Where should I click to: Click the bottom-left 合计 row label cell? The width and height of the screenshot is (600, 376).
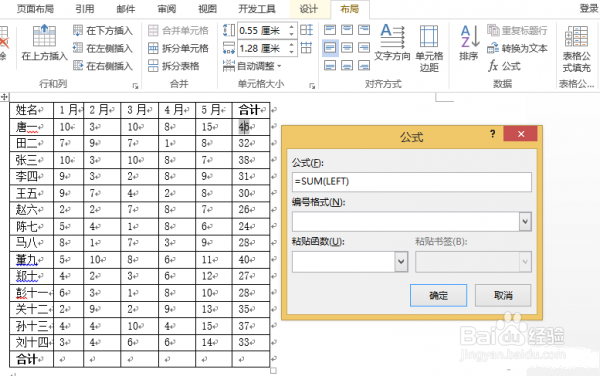(31, 359)
